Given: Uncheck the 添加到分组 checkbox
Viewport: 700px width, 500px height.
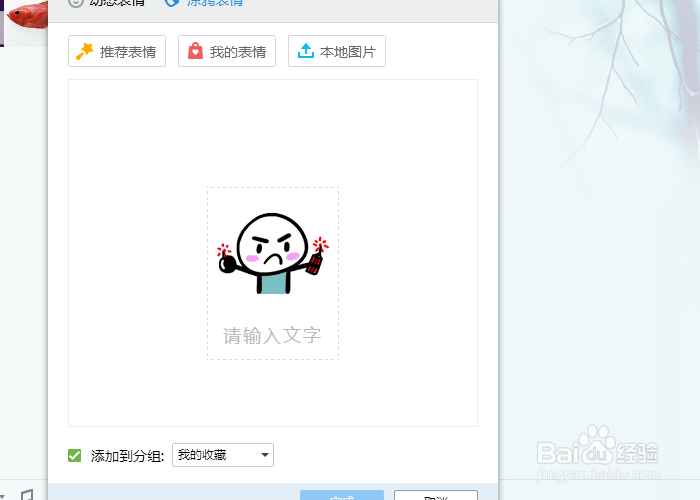Looking at the screenshot, I should coord(75,456).
